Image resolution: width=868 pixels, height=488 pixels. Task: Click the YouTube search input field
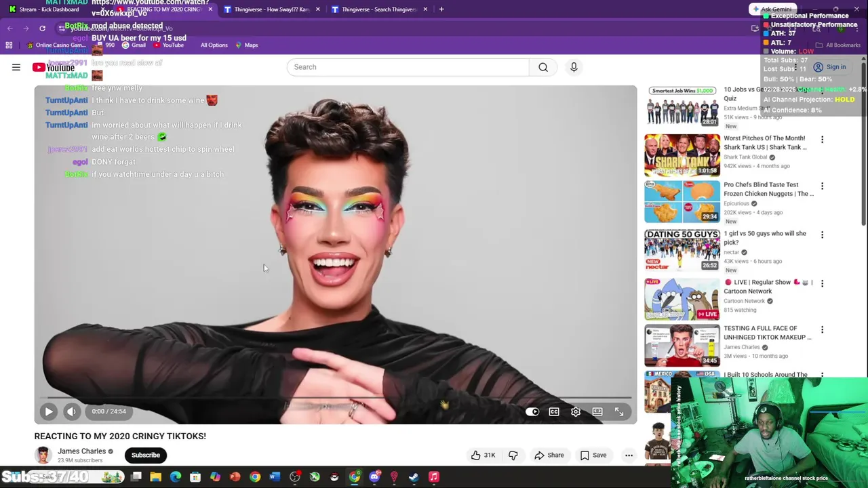tap(408, 67)
